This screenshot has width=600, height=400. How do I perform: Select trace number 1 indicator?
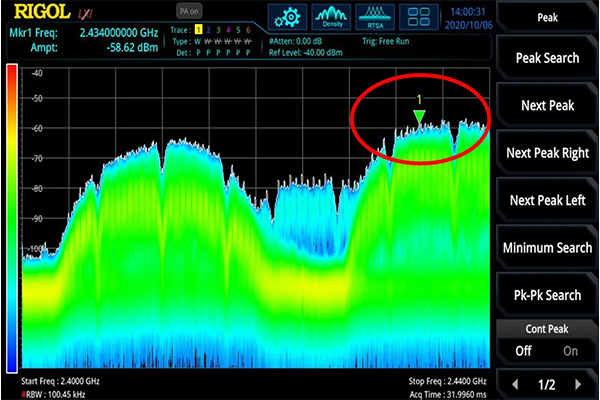click(x=198, y=30)
